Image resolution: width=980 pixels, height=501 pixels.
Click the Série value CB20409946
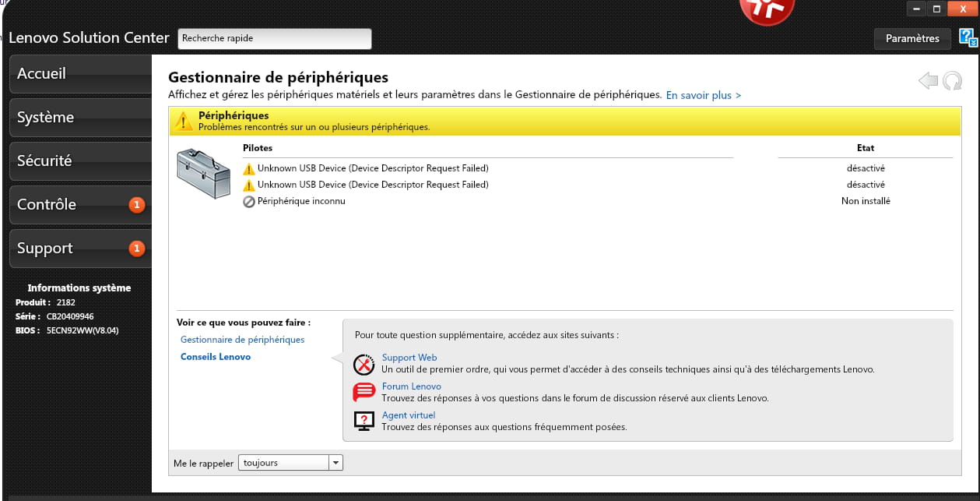pos(70,316)
